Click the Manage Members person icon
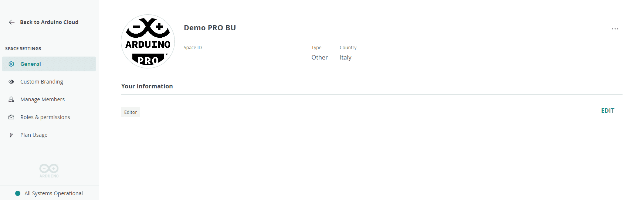 [x=11, y=99]
